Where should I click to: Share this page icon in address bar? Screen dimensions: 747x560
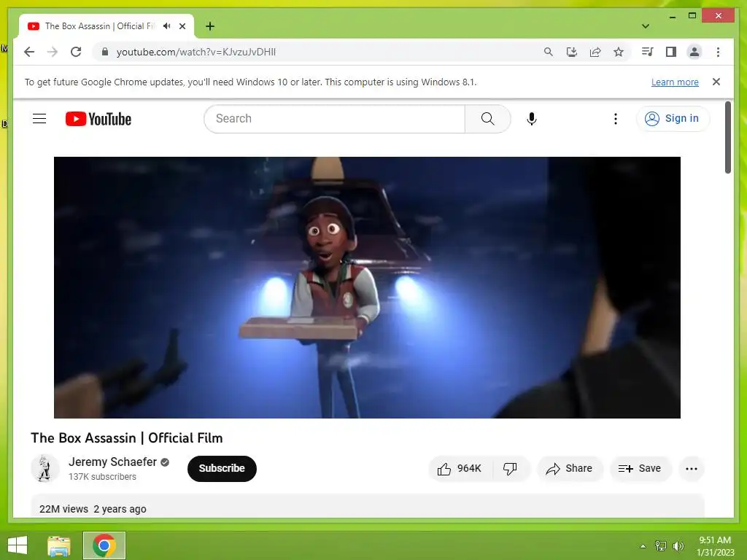click(595, 52)
